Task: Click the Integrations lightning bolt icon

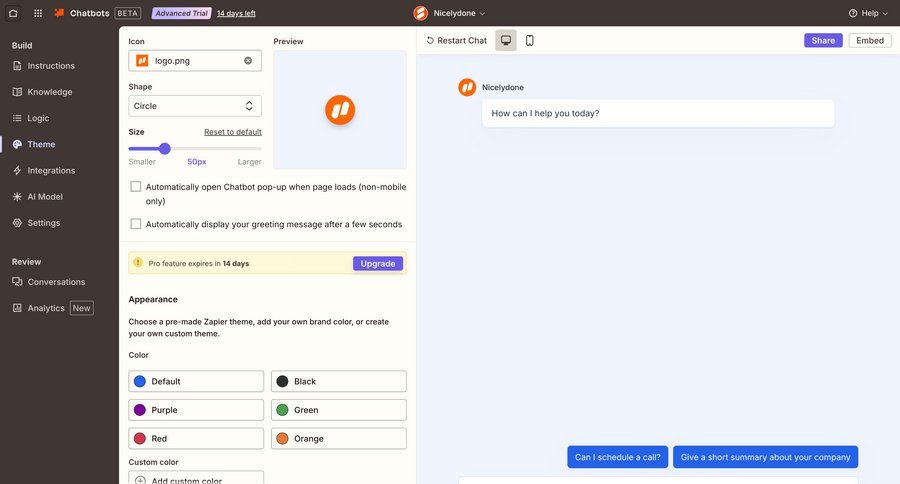Action: coord(17,171)
